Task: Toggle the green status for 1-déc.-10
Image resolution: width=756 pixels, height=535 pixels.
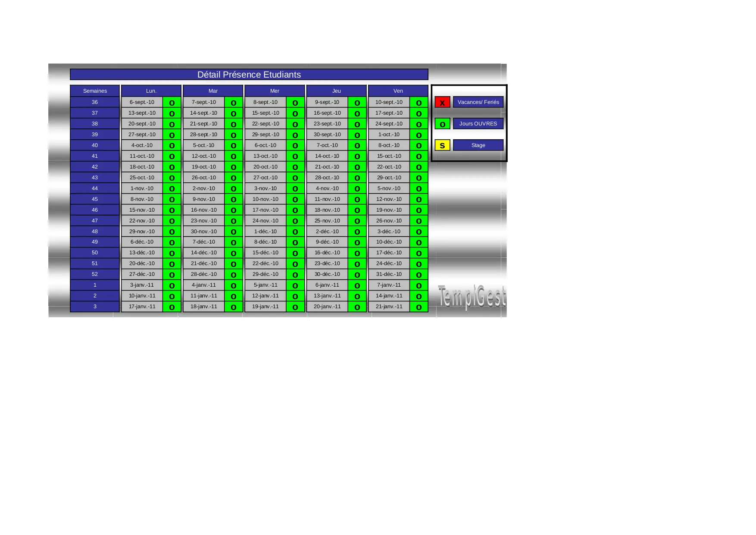Action: point(295,232)
